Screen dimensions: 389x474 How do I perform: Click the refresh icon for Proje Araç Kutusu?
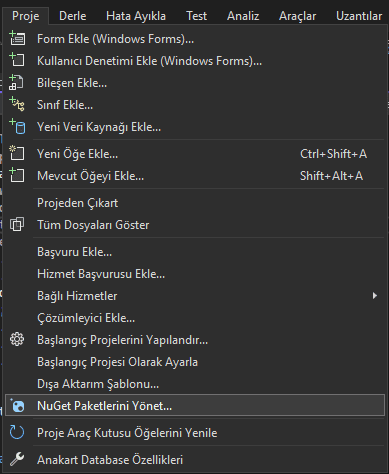click(17, 432)
